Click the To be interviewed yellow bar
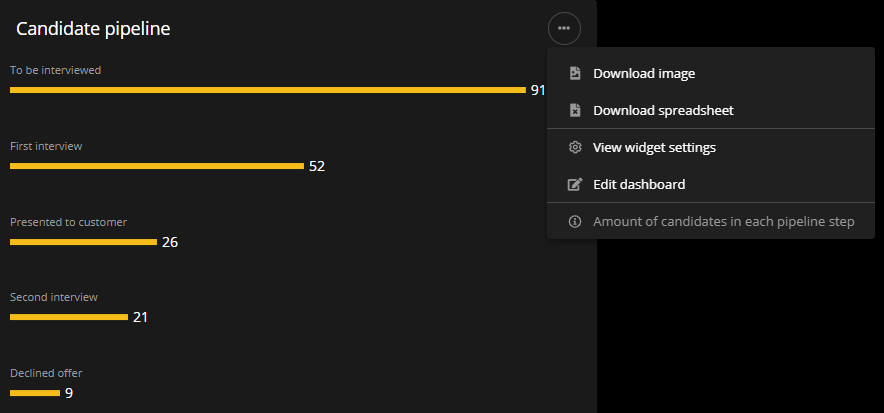The height and width of the screenshot is (413, 884). (267, 90)
